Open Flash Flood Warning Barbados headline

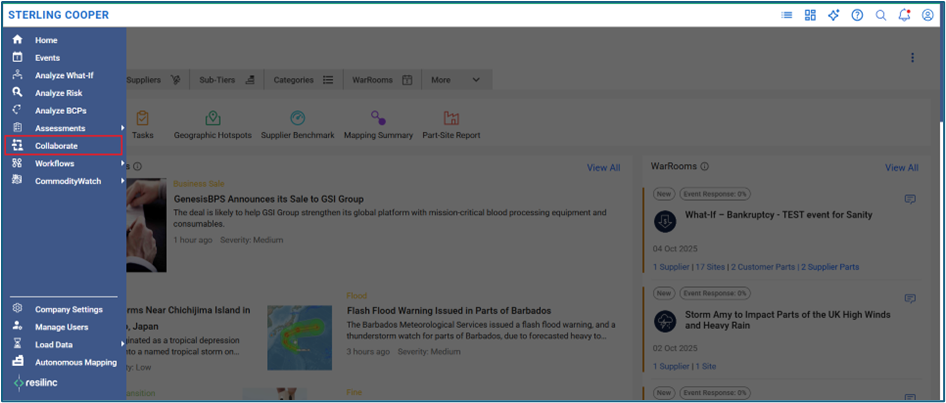449,311
